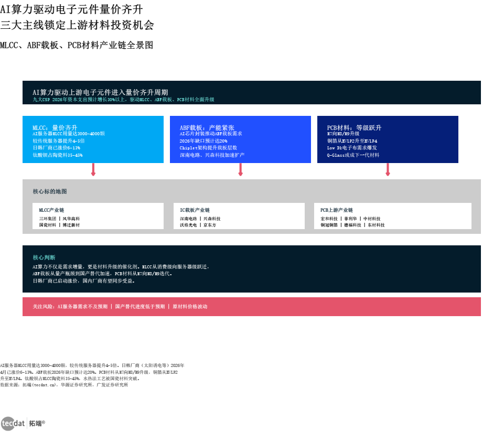Click the heading 'MLCC：量价齐升'
Screen dimensions: 504x432
click(x=55, y=127)
